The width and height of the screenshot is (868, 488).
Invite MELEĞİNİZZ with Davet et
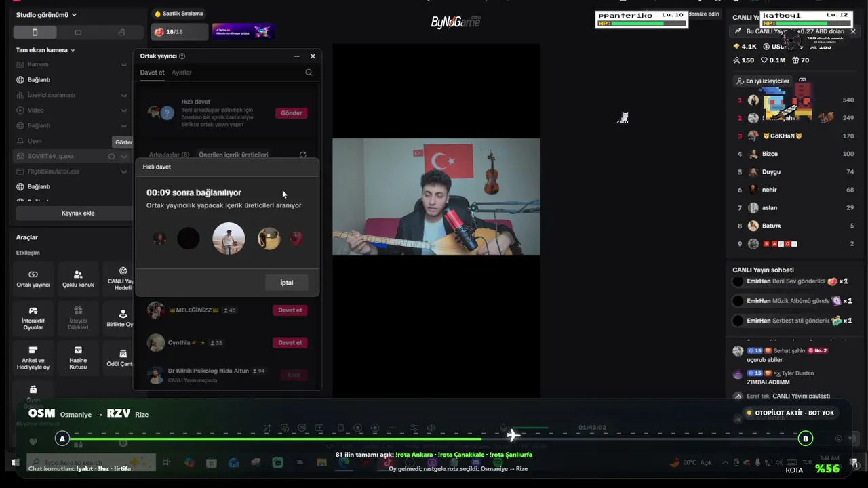coord(290,310)
